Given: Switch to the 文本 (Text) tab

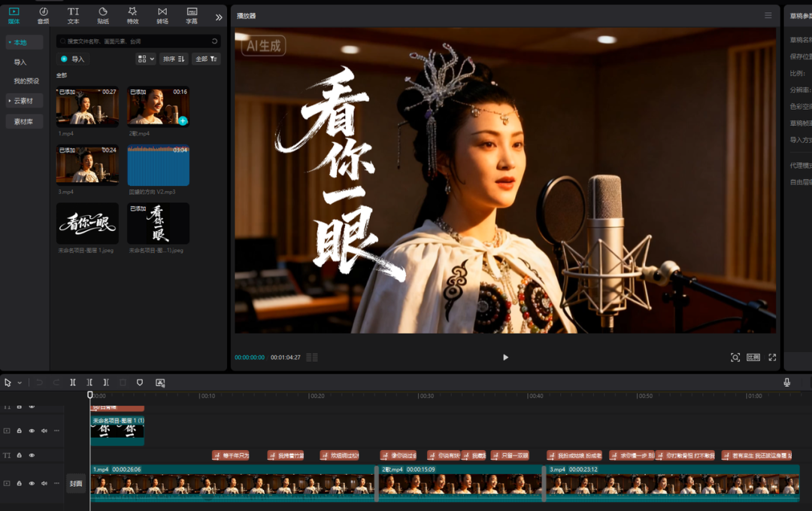Looking at the screenshot, I should 73,15.
